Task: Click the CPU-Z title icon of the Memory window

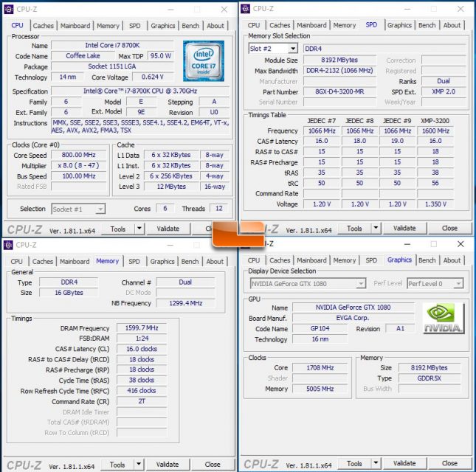Action: [x=8, y=245]
